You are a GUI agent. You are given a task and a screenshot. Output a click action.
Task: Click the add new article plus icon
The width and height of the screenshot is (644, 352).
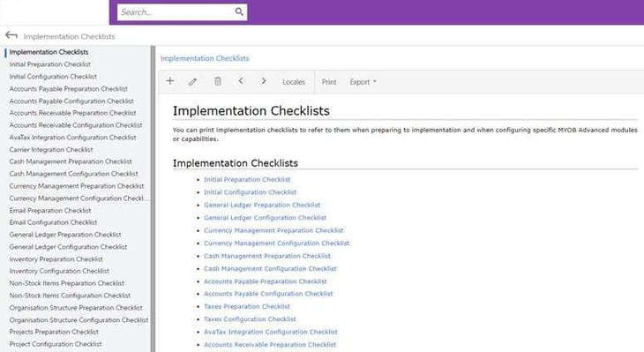170,81
